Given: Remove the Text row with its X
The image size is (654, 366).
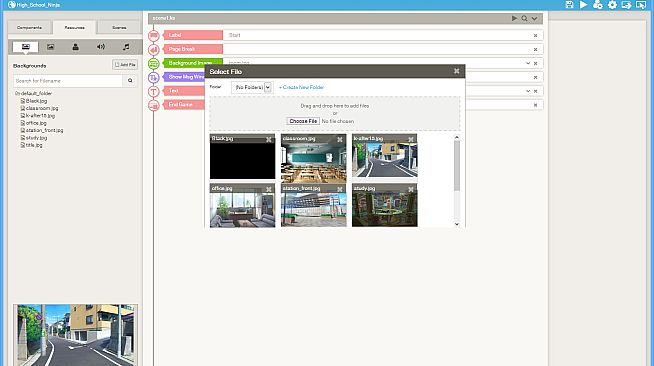Looking at the screenshot, I should click(x=536, y=91).
